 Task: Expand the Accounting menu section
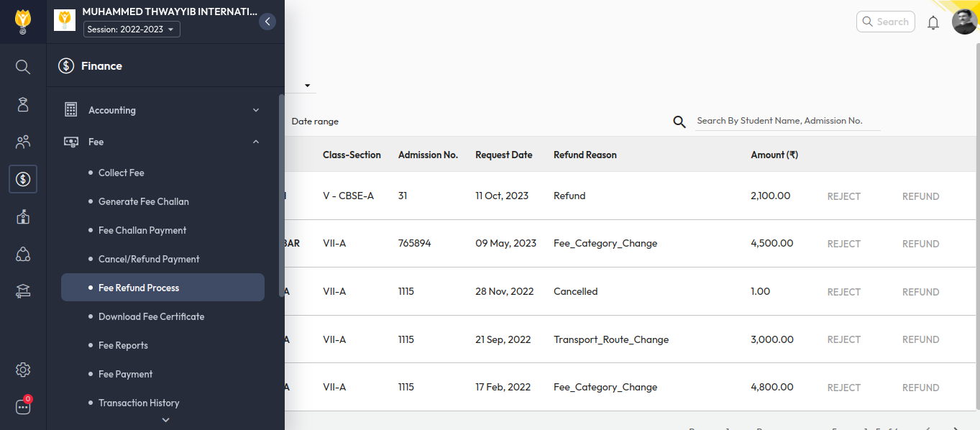(x=162, y=110)
